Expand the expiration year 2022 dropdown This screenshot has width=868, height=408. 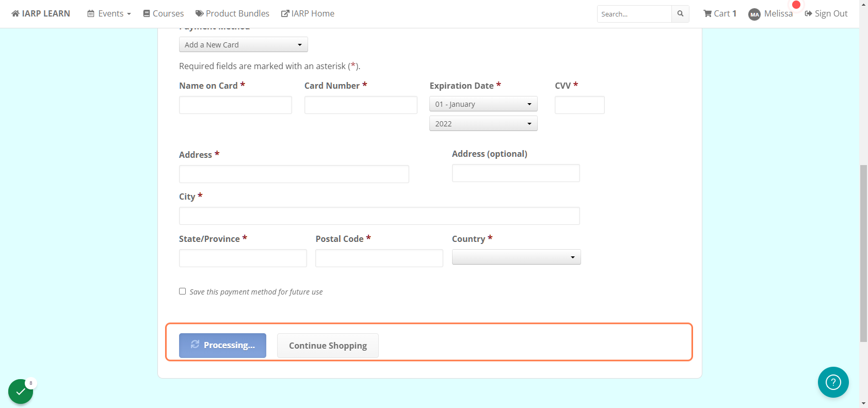[x=484, y=124]
